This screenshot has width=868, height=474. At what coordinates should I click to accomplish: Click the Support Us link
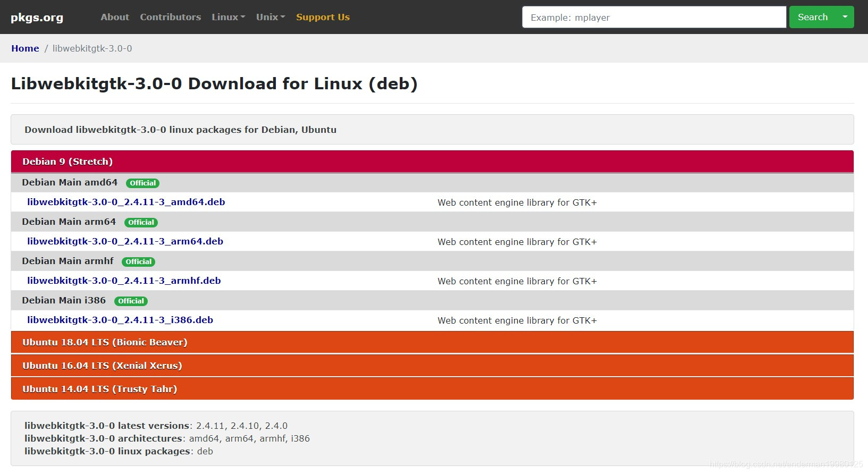(323, 17)
